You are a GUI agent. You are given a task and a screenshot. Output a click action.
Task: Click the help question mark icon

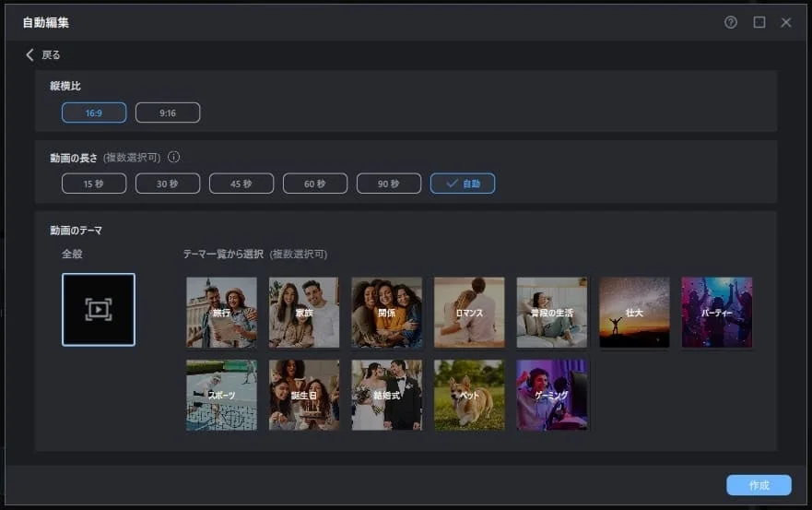click(x=731, y=22)
